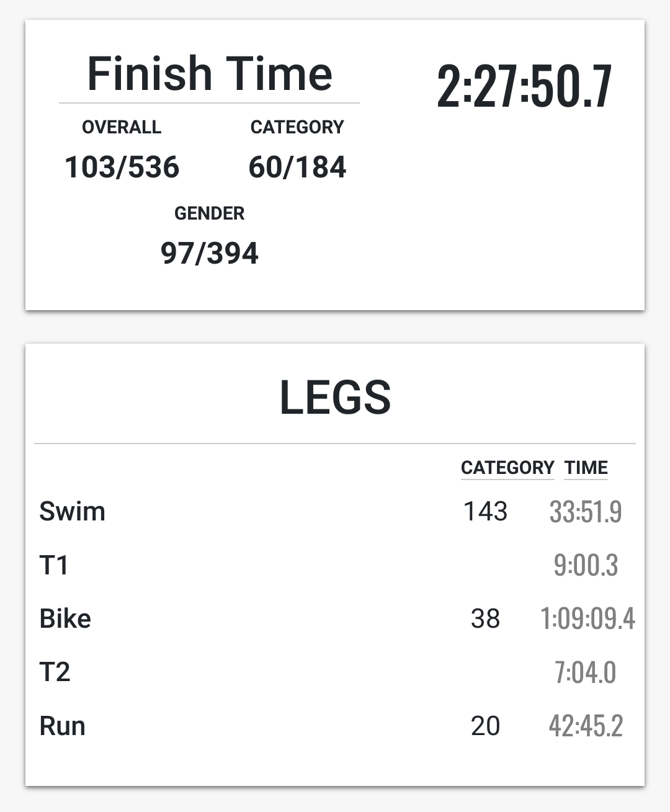Select the Swim leg row
Screen dimensions: 670x812
pos(72,512)
